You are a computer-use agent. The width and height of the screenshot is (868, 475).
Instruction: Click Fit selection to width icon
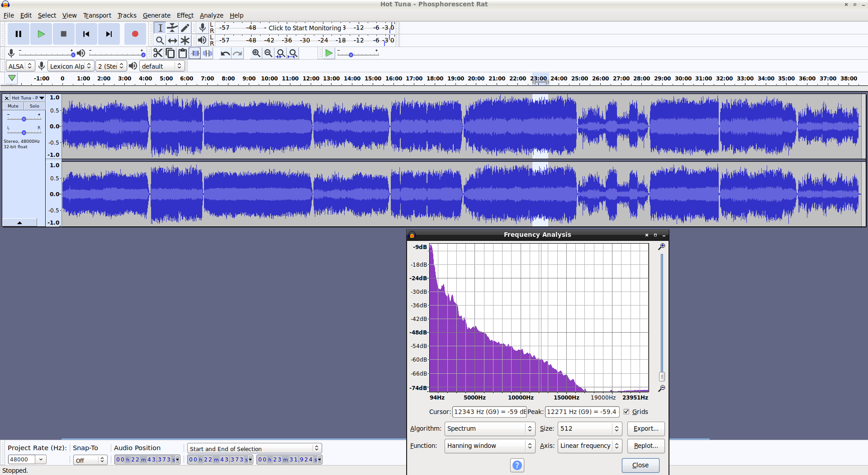pyautogui.click(x=281, y=53)
